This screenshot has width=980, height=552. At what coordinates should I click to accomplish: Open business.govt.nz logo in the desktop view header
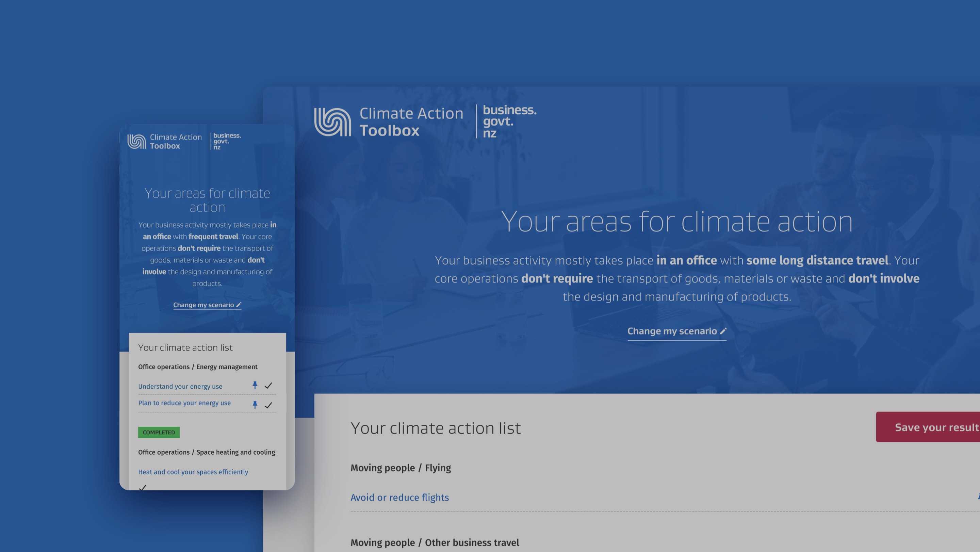pos(509,121)
